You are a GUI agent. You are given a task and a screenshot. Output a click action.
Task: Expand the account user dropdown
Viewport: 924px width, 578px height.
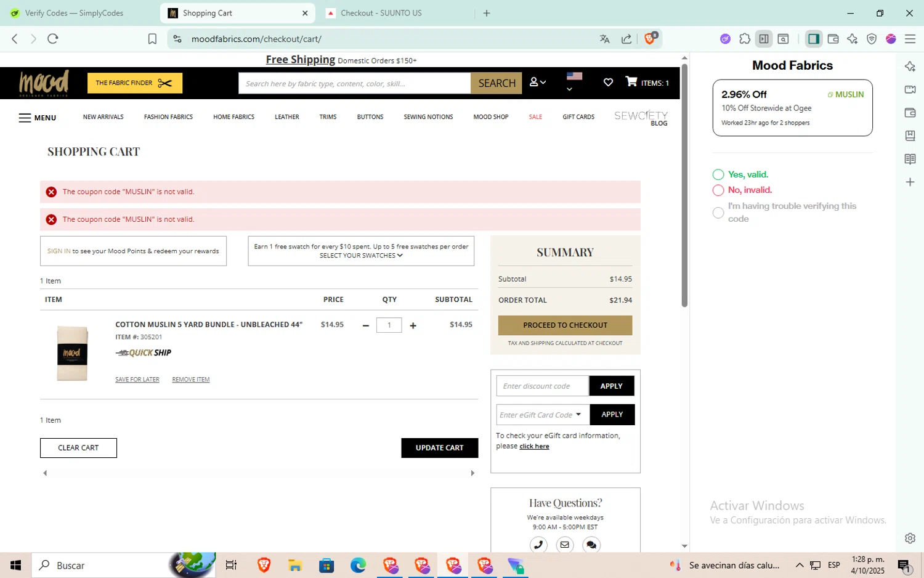(538, 82)
